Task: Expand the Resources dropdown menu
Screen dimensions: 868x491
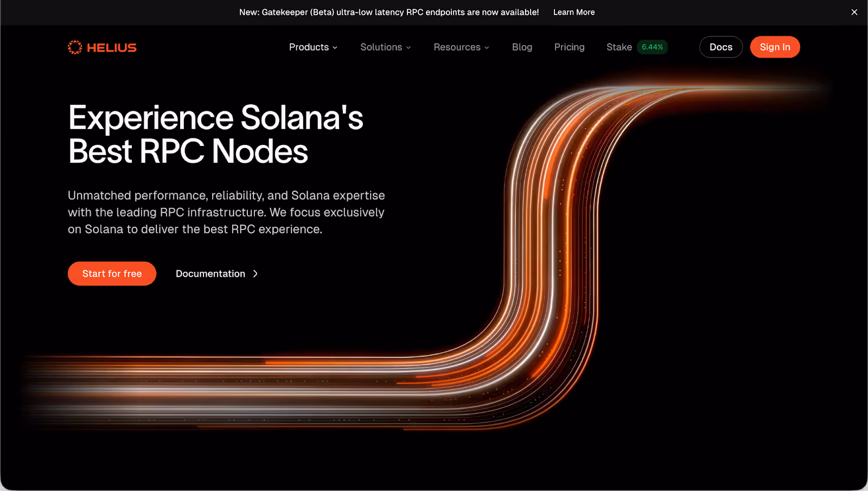Action: [462, 47]
